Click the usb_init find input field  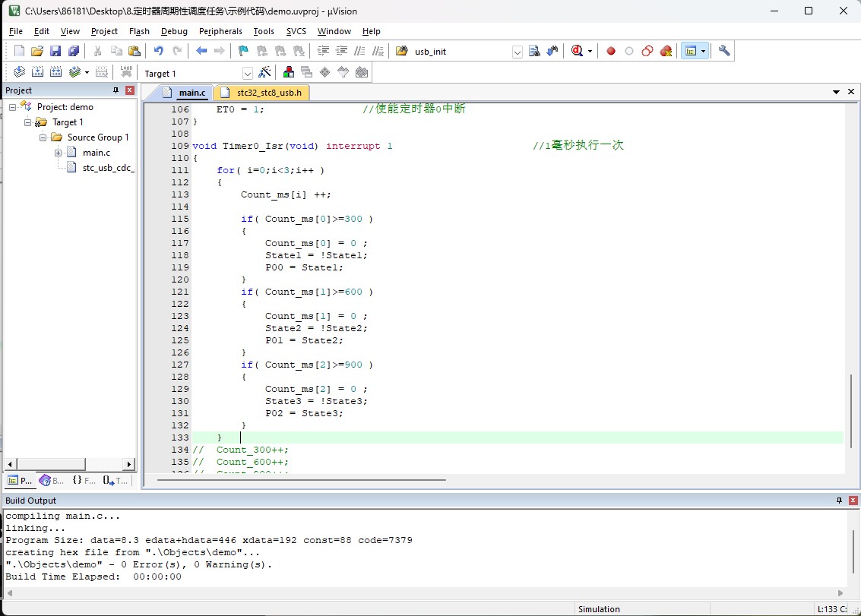click(x=461, y=52)
